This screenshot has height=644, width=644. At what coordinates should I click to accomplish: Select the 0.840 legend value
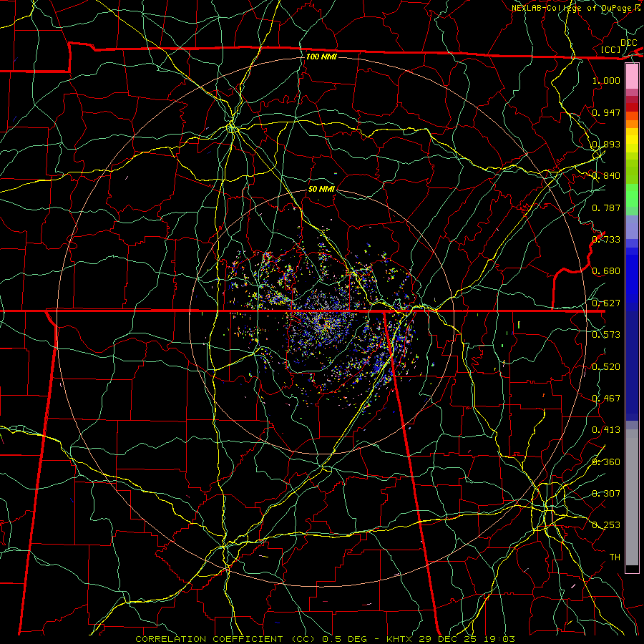pos(606,176)
